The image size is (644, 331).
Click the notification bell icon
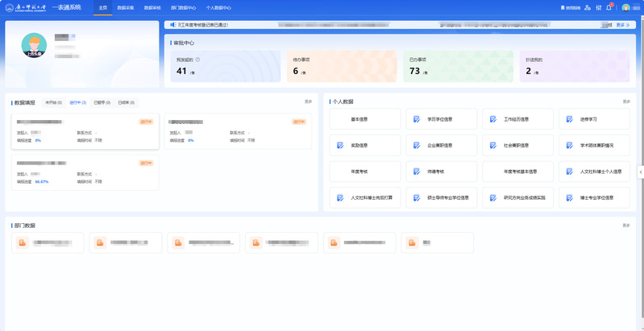click(x=609, y=7)
